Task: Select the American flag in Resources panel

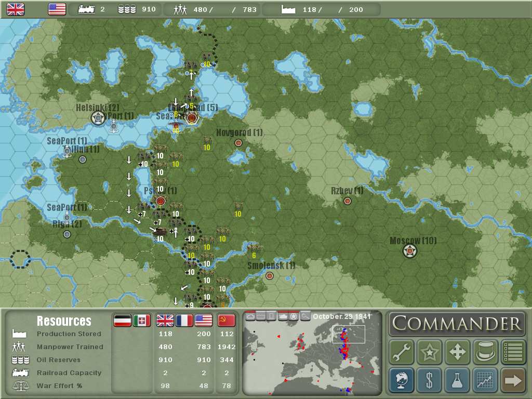Action: (204, 320)
